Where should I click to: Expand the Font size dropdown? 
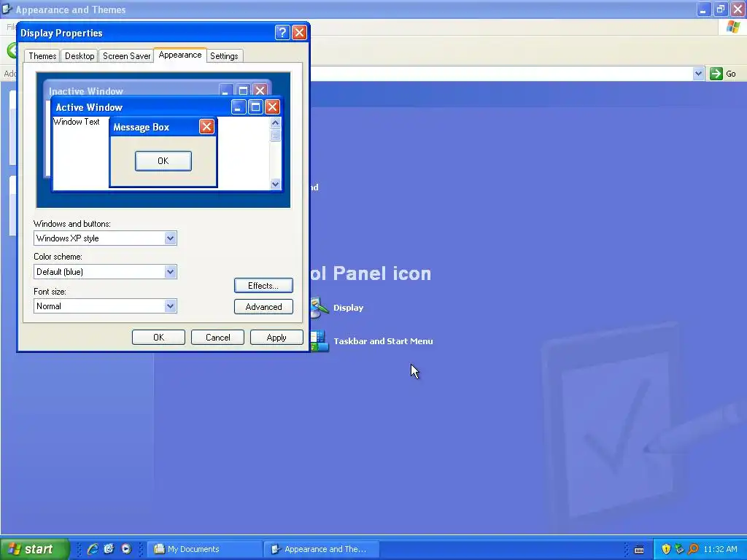[170, 306]
